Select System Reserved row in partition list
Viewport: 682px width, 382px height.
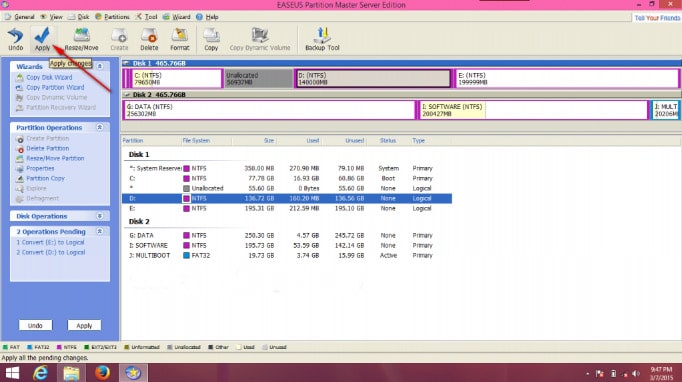click(x=287, y=168)
